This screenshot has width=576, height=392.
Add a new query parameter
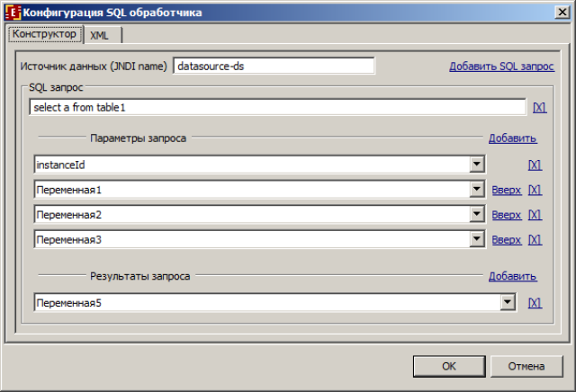pyautogui.click(x=512, y=138)
